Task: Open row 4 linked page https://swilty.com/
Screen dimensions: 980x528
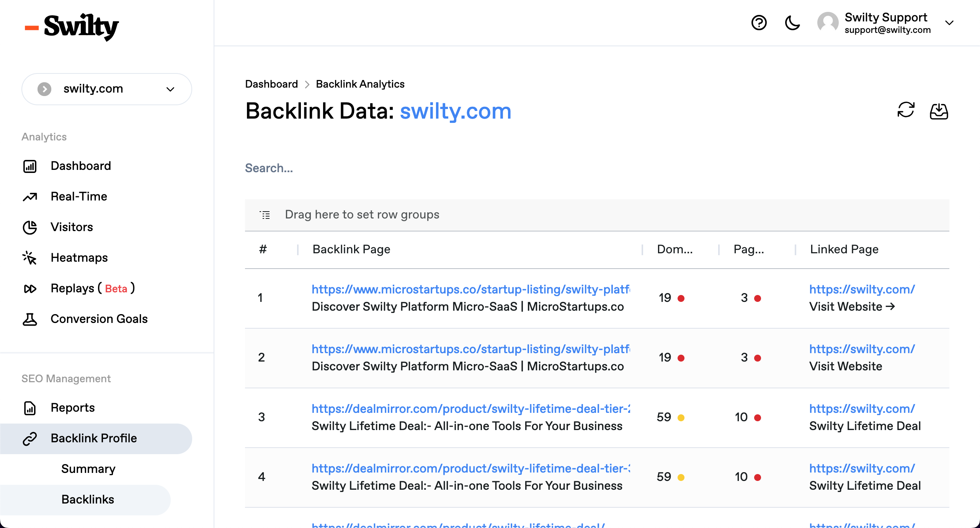Action: [862, 468]
